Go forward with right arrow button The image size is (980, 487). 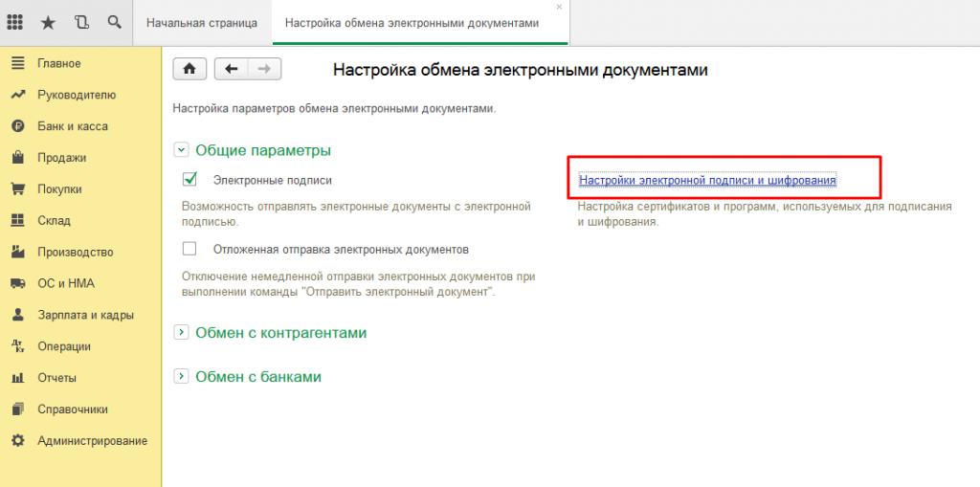[265, 68]
